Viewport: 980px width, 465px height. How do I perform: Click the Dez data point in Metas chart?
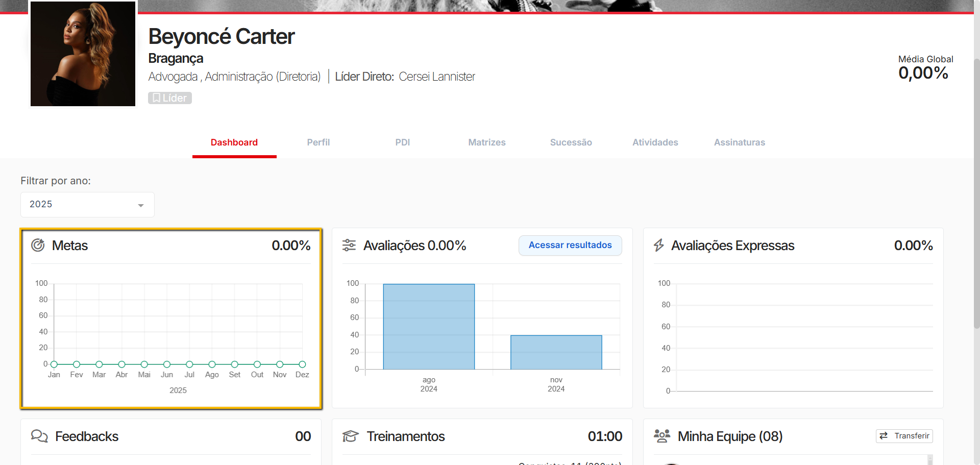point(302,364)
